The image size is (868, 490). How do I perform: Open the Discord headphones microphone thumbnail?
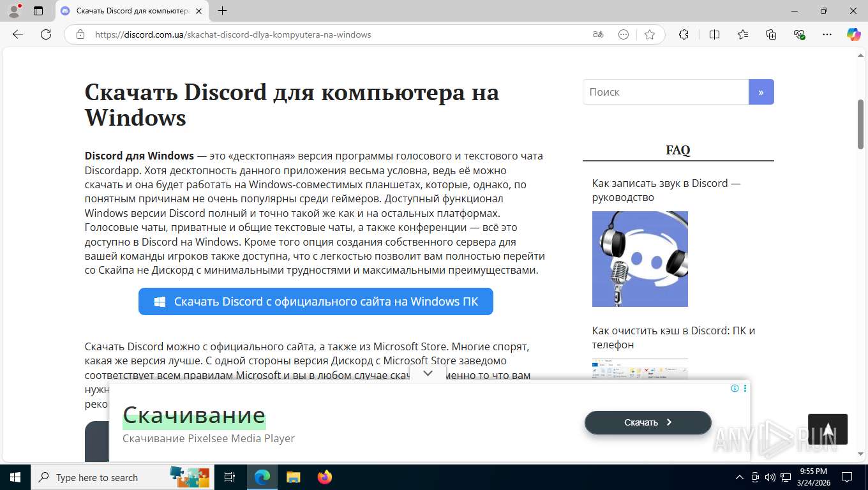640,259
